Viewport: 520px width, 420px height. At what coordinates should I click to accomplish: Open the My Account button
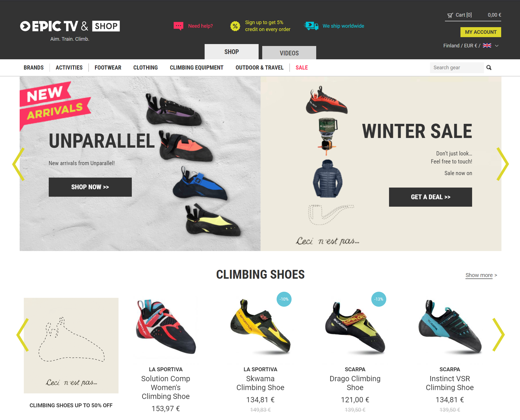click(481, 32)
